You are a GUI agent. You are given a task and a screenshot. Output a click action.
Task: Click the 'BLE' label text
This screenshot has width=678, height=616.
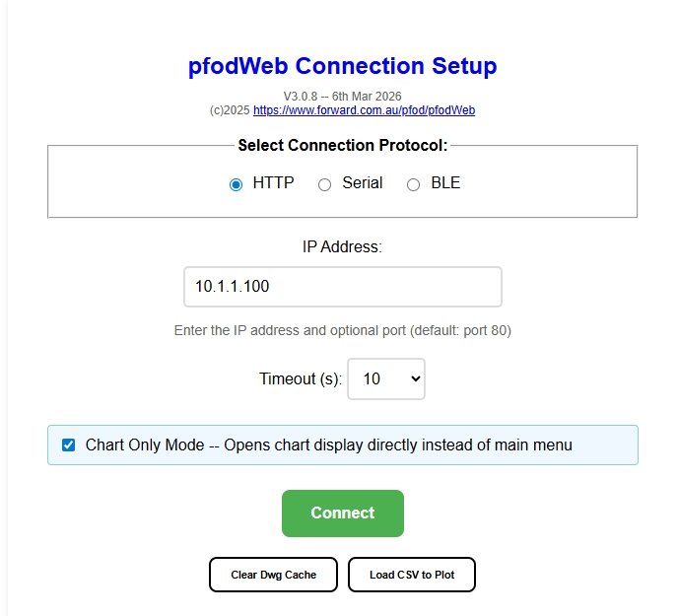tap(444, 183)
